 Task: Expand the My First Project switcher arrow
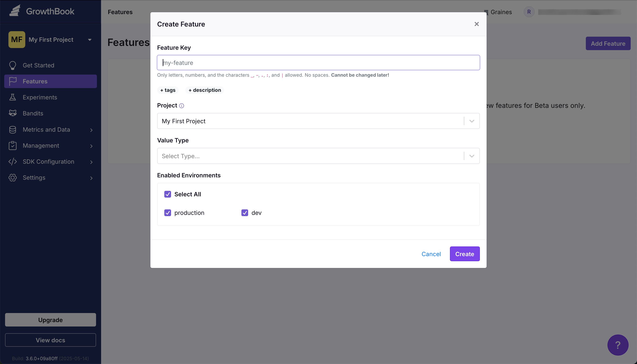click(90, 40)
